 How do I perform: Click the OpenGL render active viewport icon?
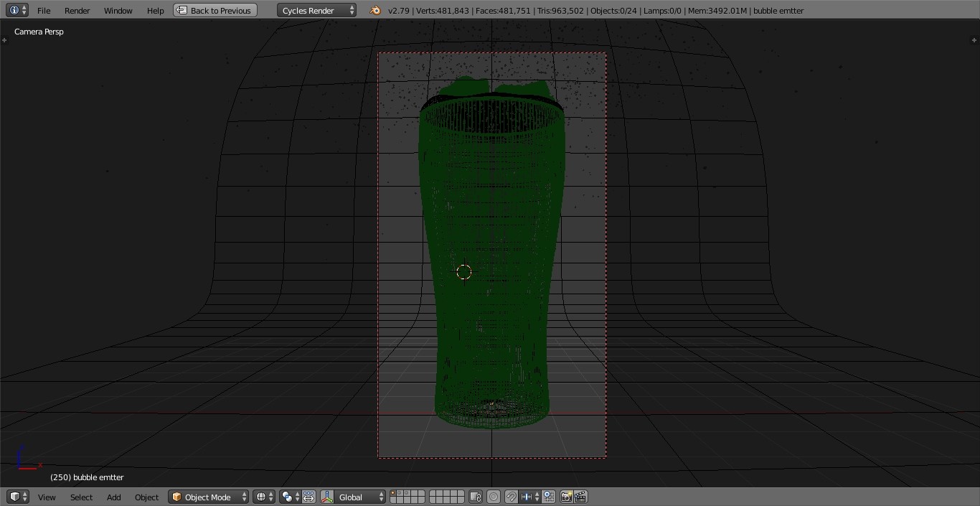click(566, 497)
